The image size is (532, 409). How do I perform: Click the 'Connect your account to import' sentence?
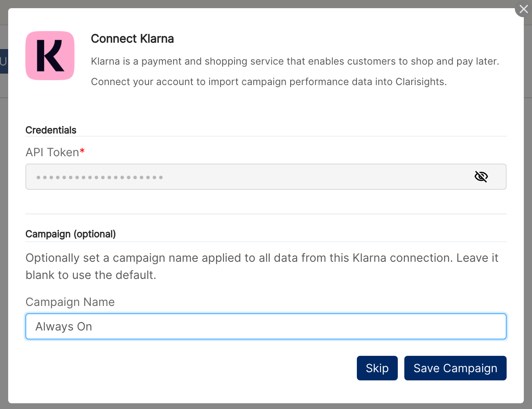269,82
